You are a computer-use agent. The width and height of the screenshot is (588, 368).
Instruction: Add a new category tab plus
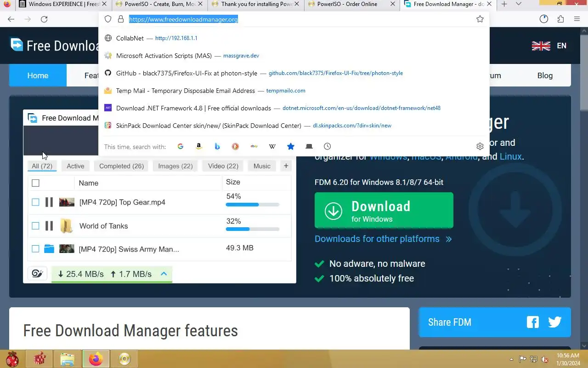(286, 166)
